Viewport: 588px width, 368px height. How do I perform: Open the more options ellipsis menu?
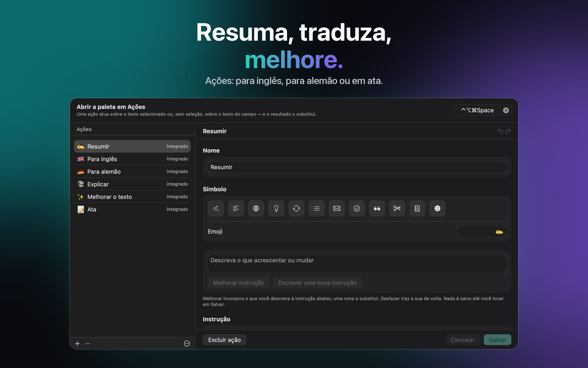(187, 344)
